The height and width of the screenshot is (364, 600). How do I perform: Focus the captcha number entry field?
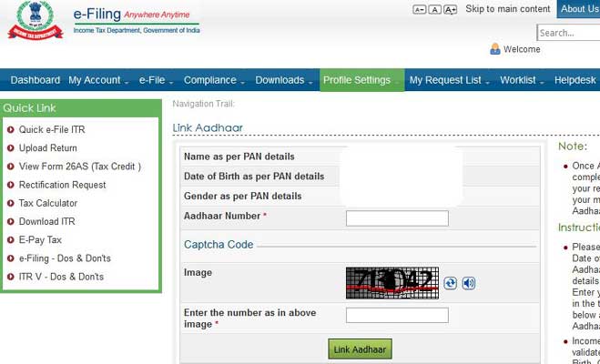pos(397,315)
